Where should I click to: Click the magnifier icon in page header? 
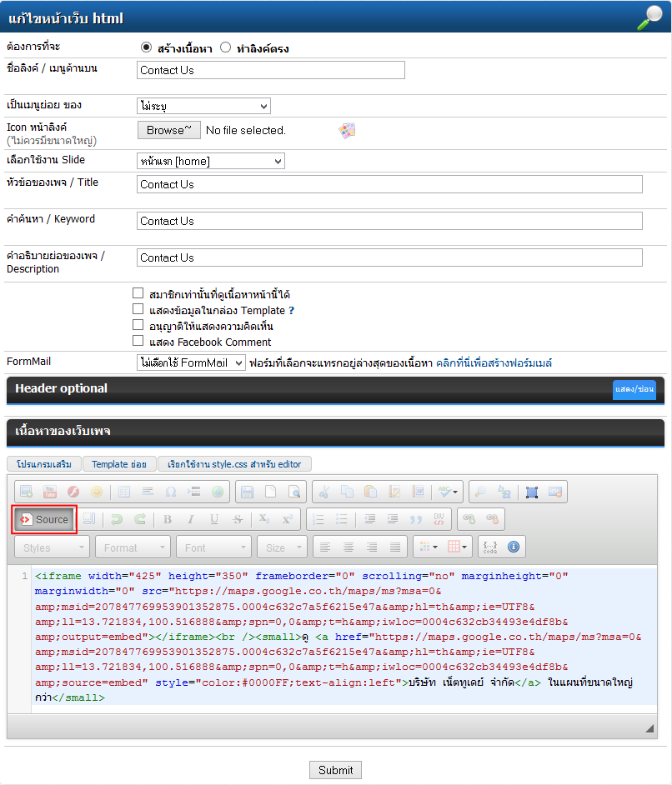click(650, 17)
